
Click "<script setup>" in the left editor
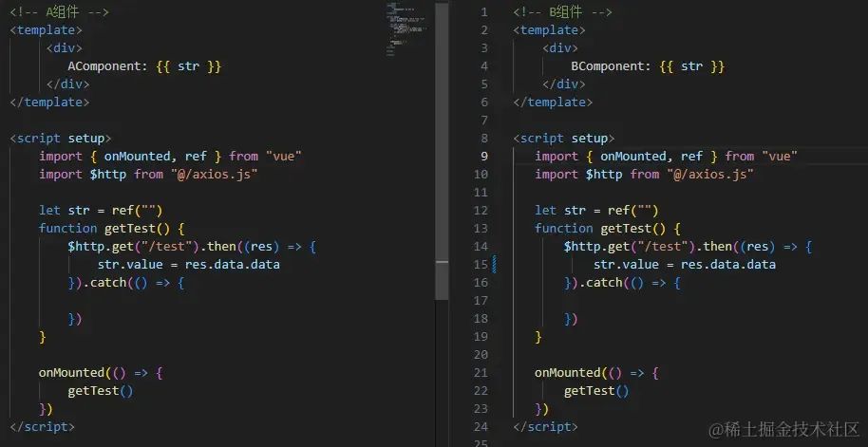pos(61,139)
